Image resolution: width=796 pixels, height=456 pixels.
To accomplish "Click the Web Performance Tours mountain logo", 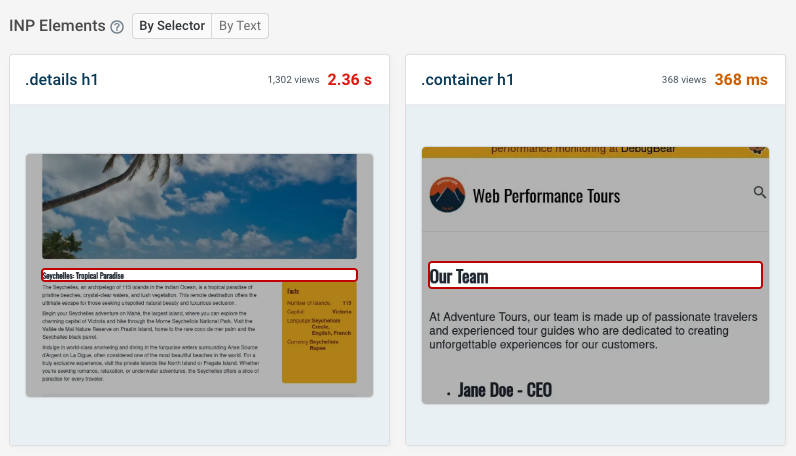I will [447, 195].
